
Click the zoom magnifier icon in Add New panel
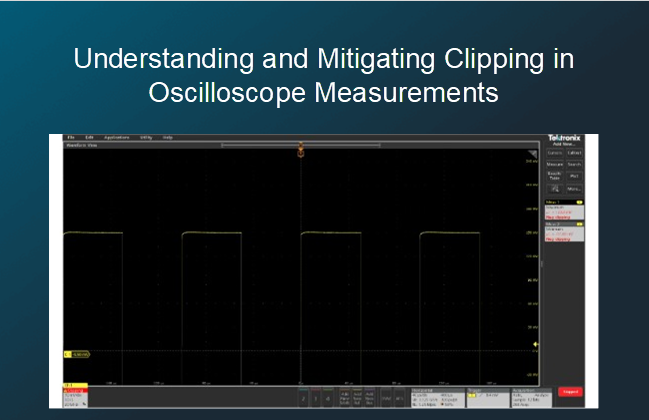click(556, 188)
